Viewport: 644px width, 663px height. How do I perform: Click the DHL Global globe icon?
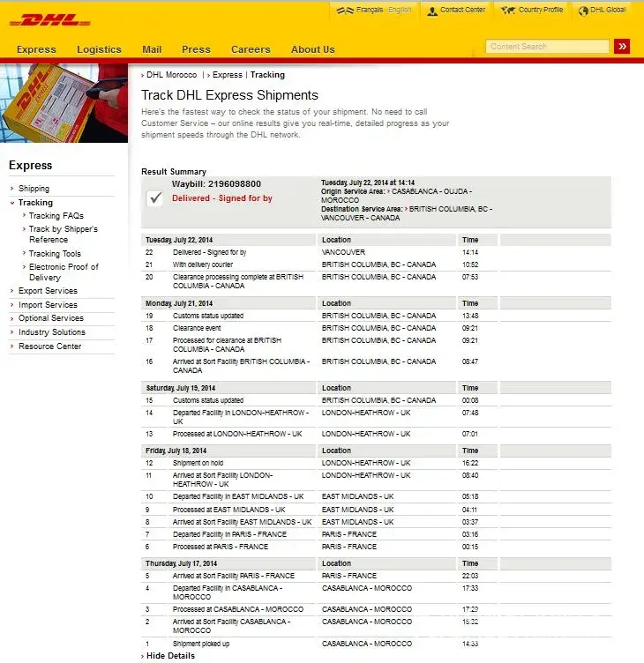583,11
